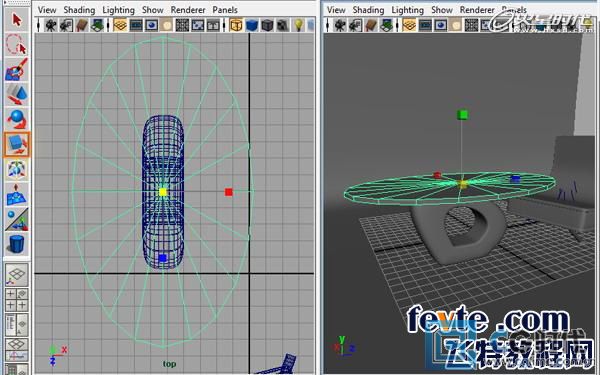600x375 pixels.
Task: Toggle Film Gate in top panel
Action: point(136,26)
